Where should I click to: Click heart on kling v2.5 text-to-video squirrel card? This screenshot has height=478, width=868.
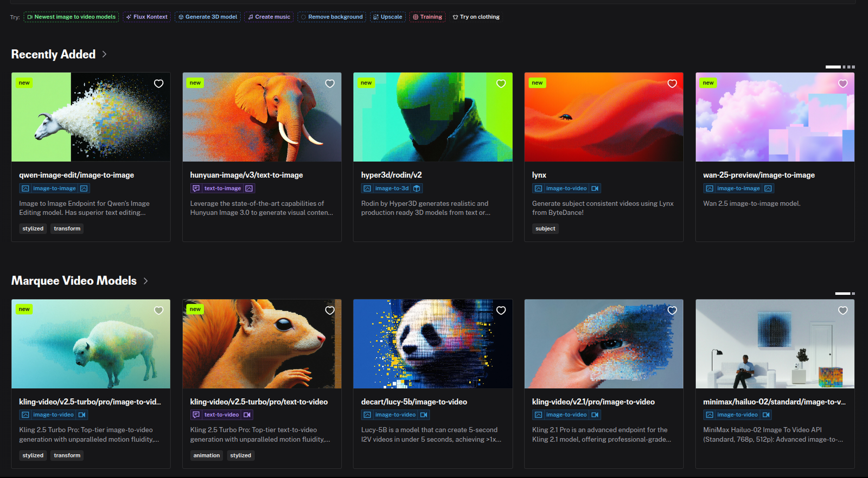[330, 311]
